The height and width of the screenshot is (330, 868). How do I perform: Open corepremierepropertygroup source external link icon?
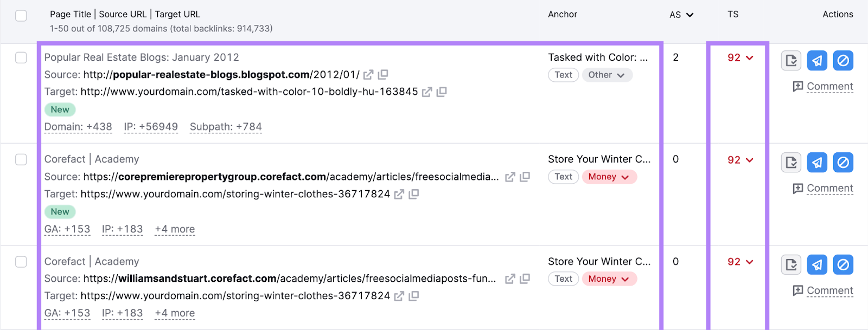coord(510,177)
